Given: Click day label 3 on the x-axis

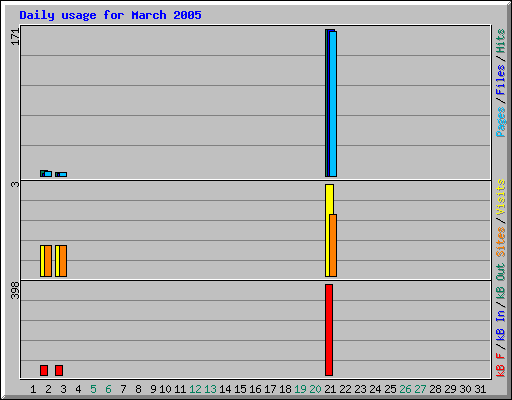Looking at the screenshot, I should (63, 389).
